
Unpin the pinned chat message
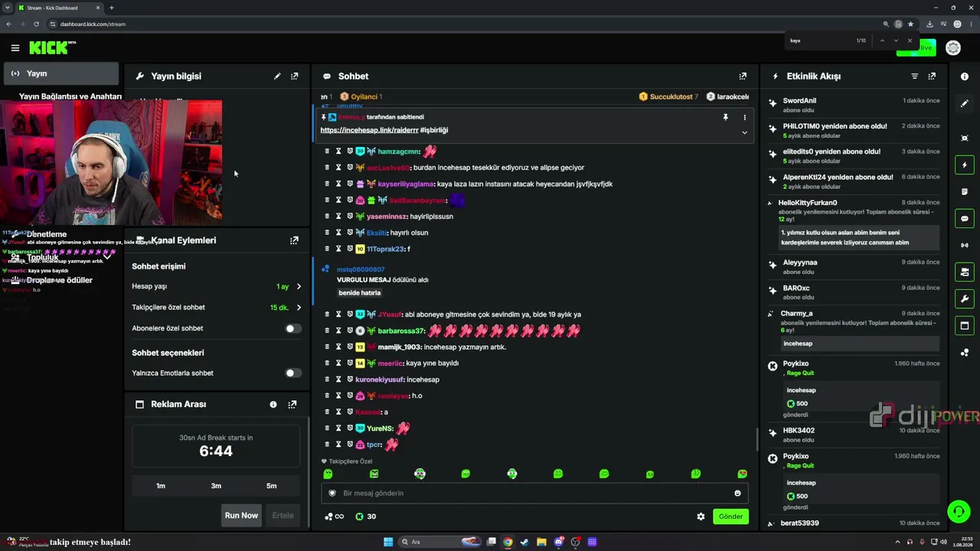[x=725, y=117]
